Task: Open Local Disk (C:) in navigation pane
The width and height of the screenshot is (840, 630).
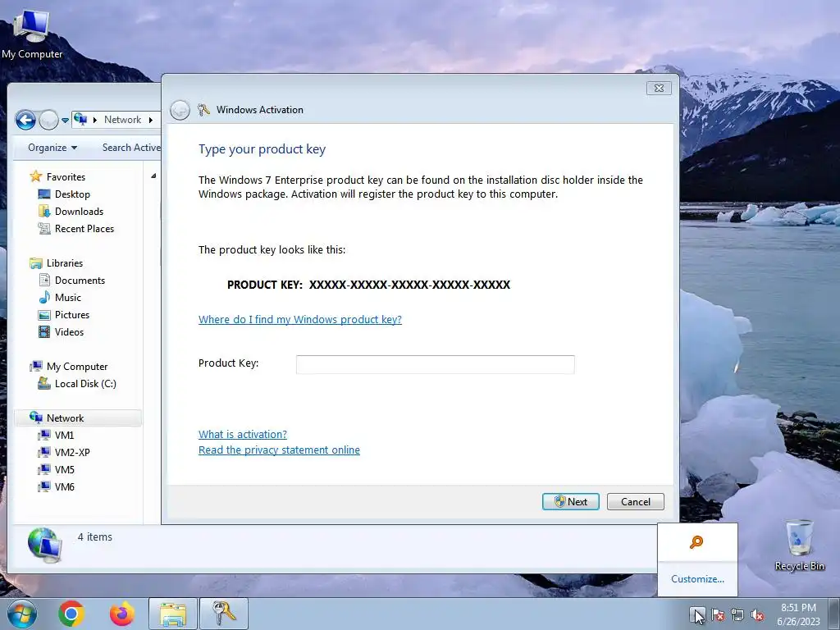Action: (x=85, y=384)
